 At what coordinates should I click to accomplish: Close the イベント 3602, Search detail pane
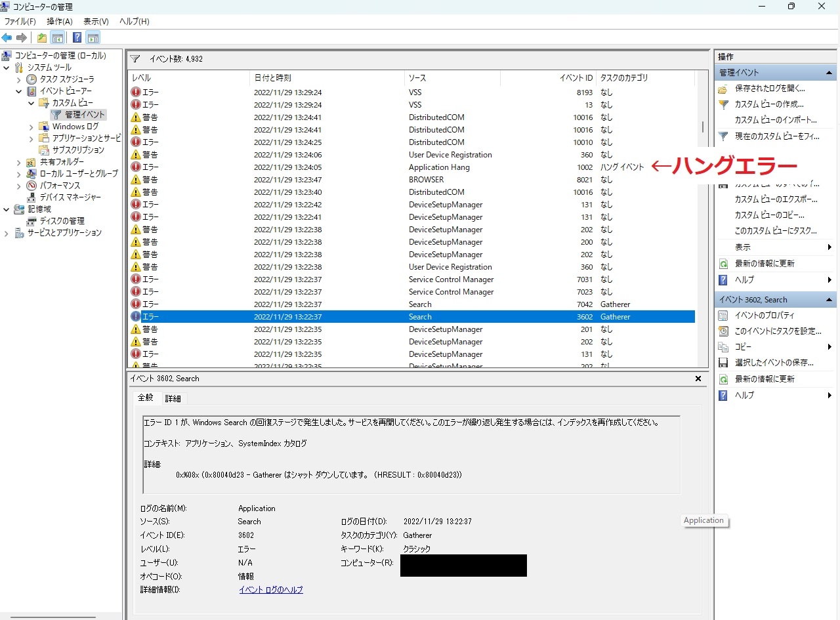pyautogui.click(x=698, y=379)
